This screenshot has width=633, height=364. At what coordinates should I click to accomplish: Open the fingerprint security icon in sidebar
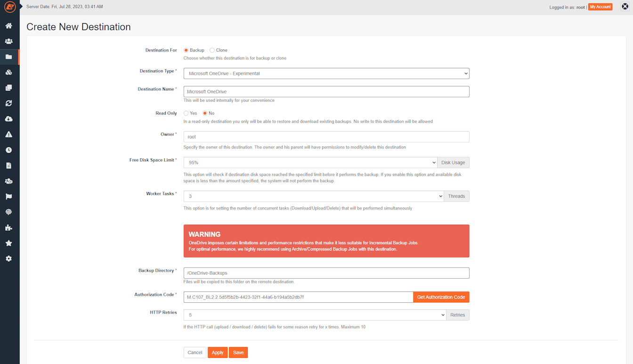[8, 212]
